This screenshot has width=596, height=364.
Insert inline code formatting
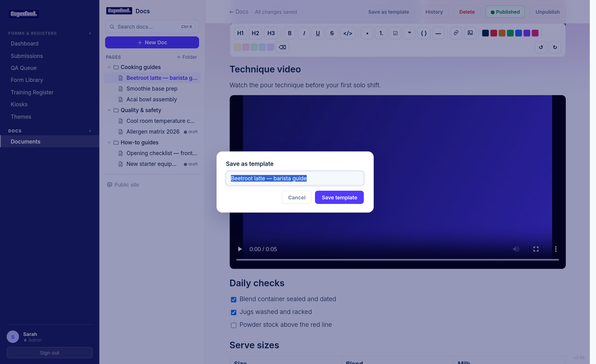(x=348, y=33)
